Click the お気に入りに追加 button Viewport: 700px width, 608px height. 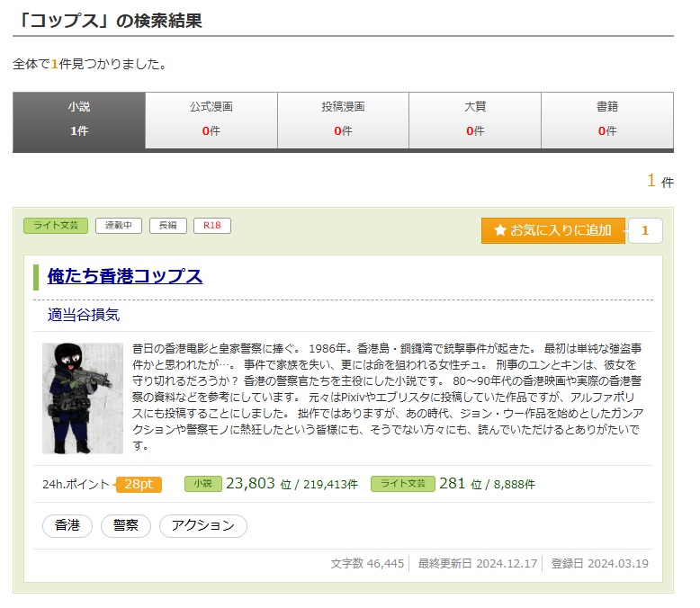(552, 230)
